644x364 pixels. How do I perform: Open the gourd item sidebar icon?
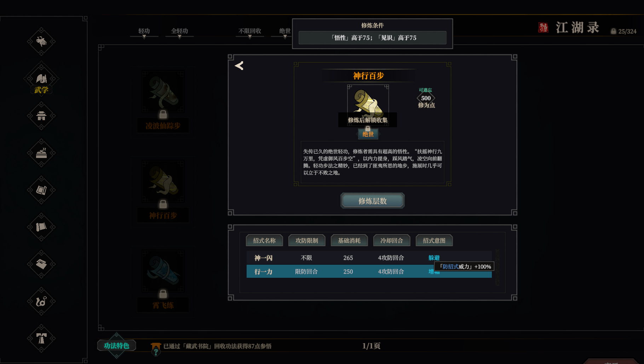[41, 301]
